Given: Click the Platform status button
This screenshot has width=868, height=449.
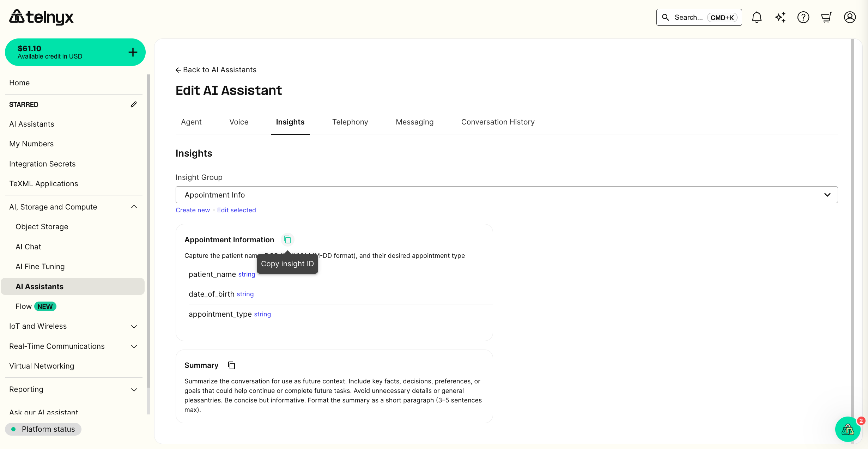Looking at the screenshot, I should [43, 429].
